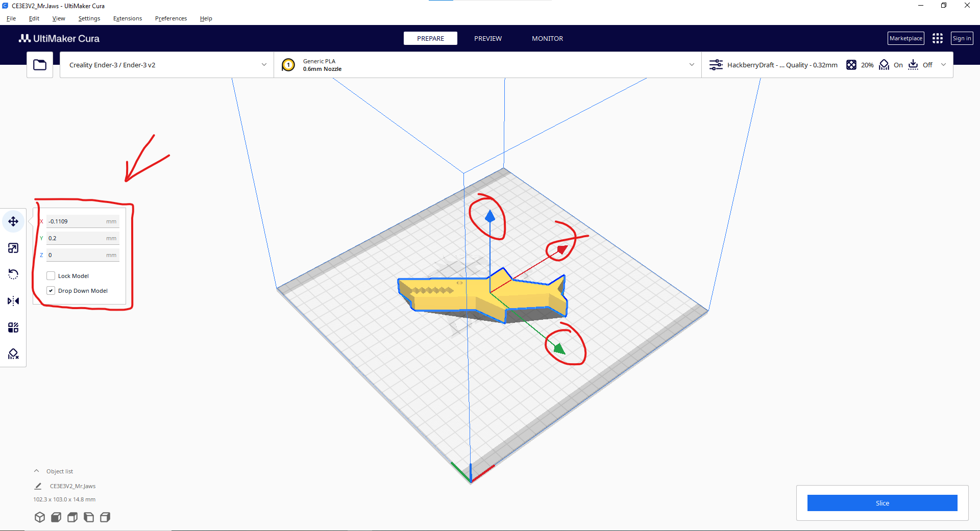The width and height of the screenshot is (980, 531).
Task: Switch to the 3D view icon
Action: (40, 517)
